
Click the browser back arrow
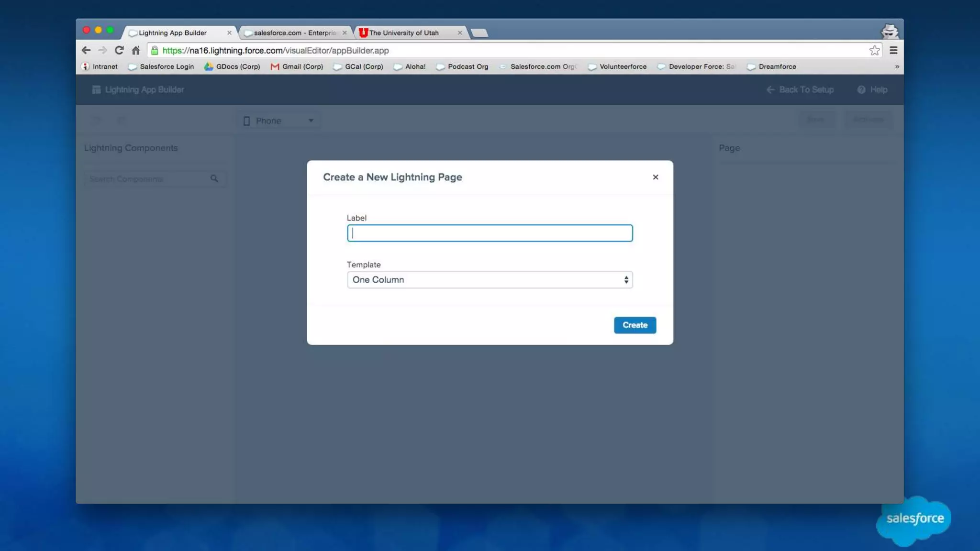pos(86,50)
